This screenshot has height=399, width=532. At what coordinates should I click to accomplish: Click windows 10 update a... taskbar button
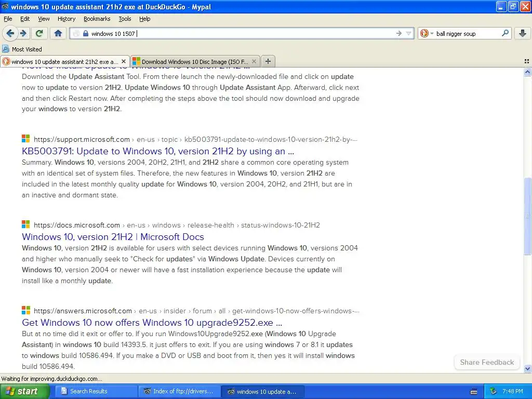click(x=263, y=391)
